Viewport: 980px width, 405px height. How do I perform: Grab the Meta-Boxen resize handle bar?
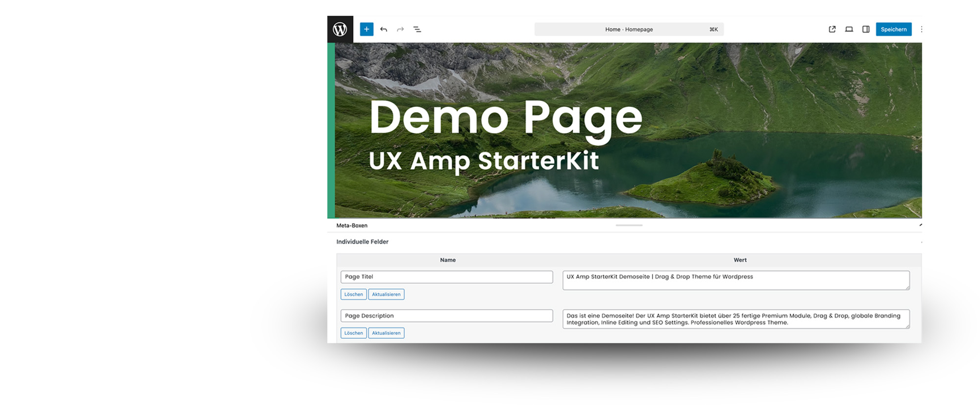click(629, 226)
